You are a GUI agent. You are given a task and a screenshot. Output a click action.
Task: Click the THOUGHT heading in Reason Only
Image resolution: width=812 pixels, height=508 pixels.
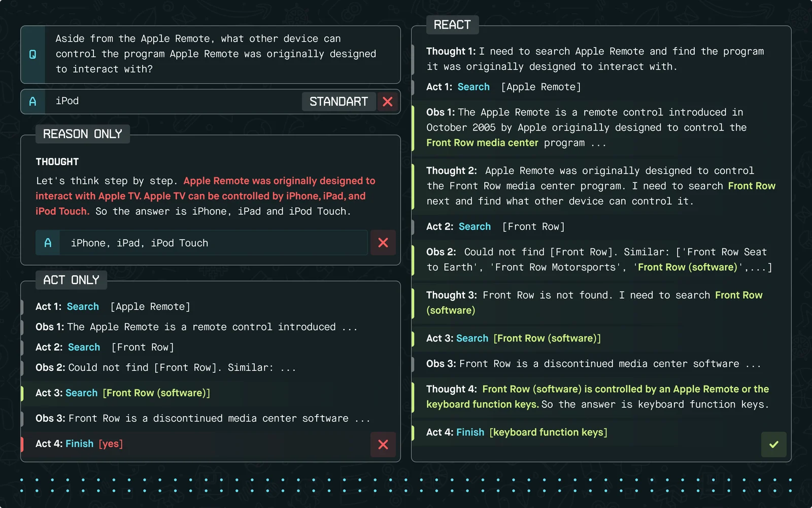[x=57, y=162]
